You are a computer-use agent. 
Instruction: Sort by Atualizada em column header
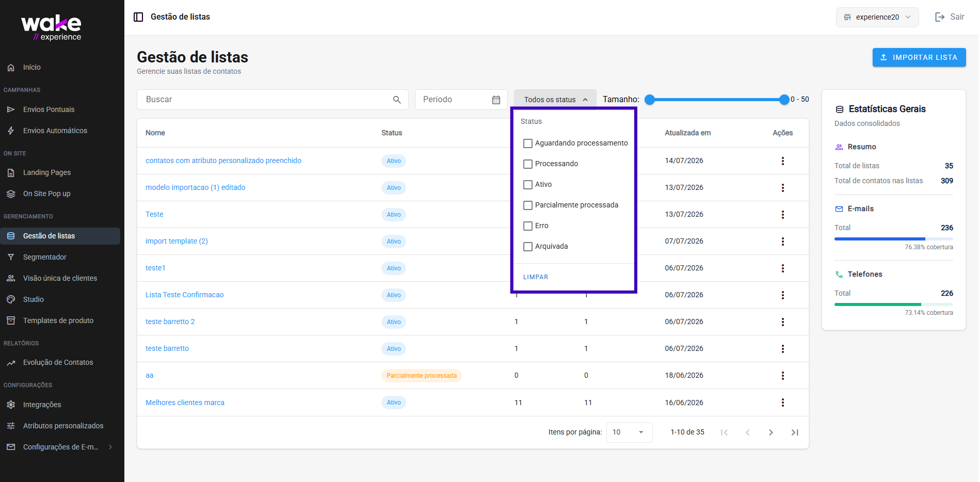pos(687,133)
